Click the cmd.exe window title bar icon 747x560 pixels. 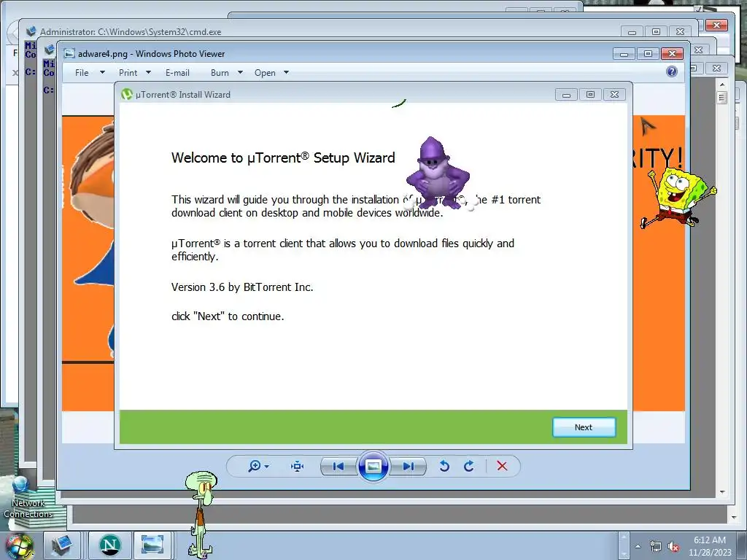coord(31,31)
